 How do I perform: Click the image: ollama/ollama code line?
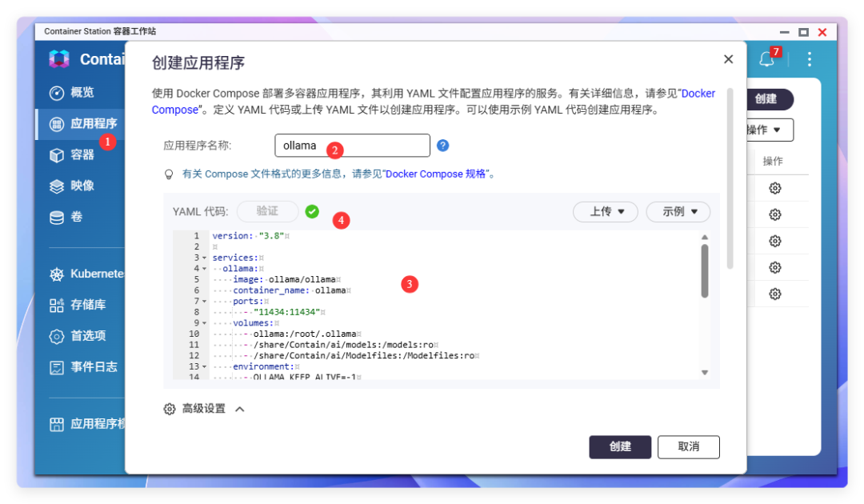pyautogui.click(x=284, y=280)
